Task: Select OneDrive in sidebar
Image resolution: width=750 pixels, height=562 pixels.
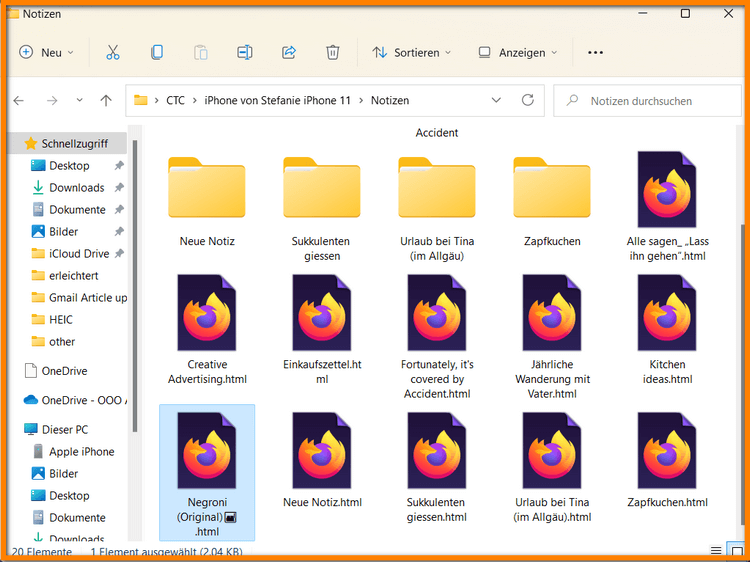Action: 64,371
